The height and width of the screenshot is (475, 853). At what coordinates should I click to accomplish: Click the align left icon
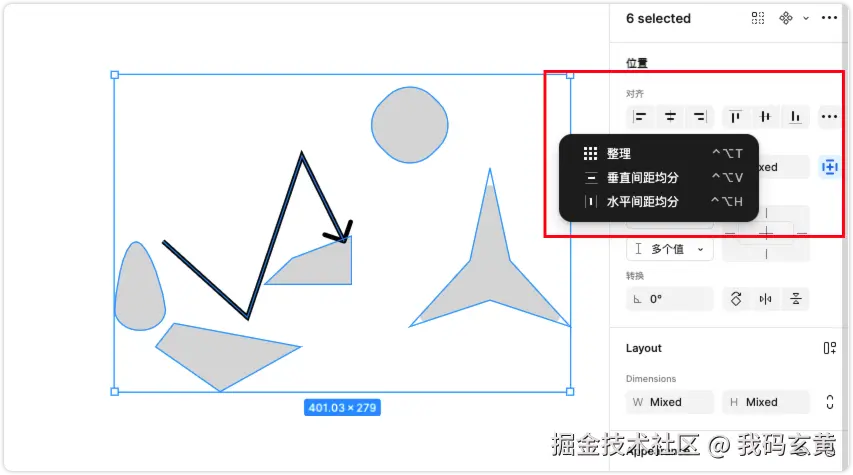[640, 116]
